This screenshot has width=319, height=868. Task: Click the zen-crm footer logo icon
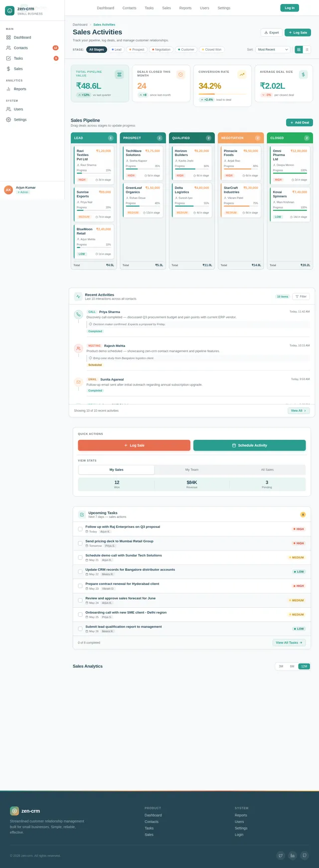pos(14,811)
